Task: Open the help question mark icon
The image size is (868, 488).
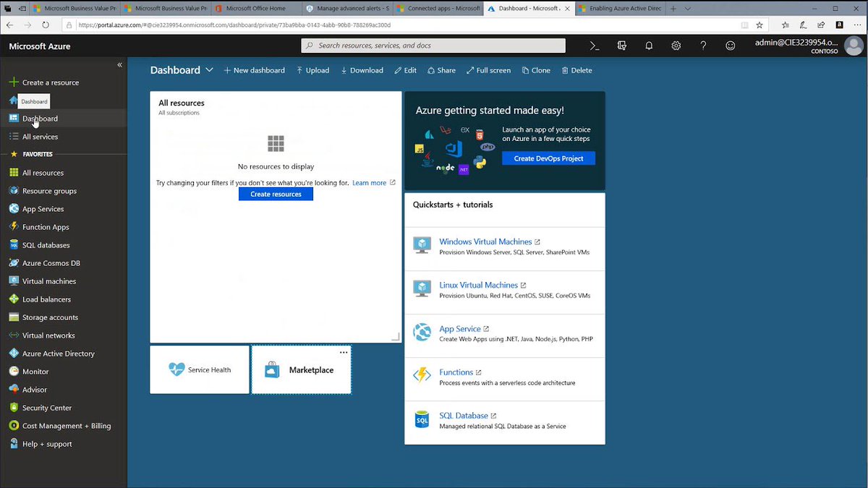Action: click(703, 46)
